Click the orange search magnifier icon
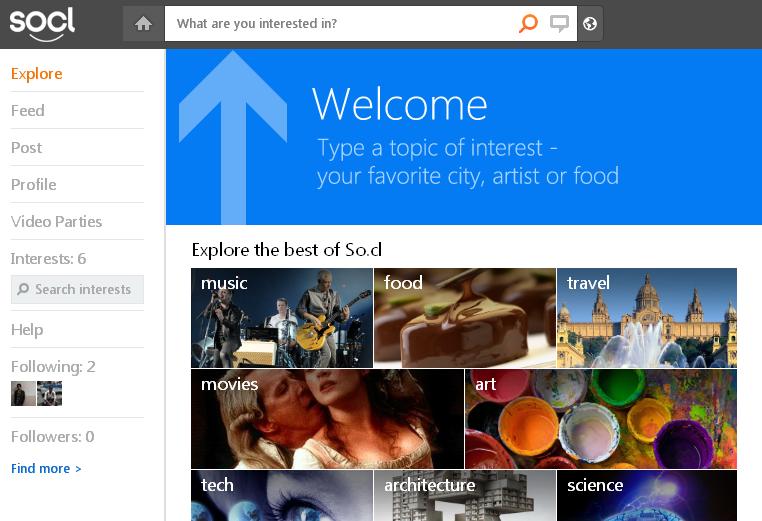Viewport: 762px width, 521px height. click(528, 24)
